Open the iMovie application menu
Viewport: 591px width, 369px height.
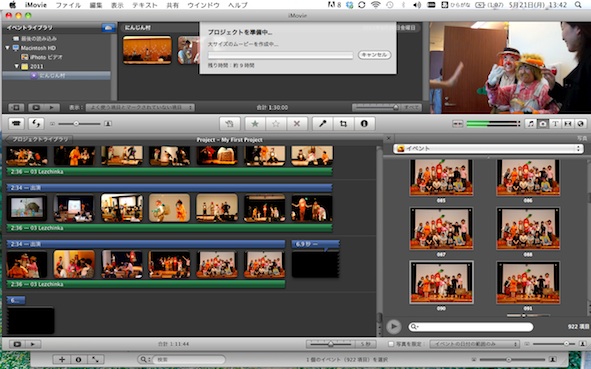(36, 5)
